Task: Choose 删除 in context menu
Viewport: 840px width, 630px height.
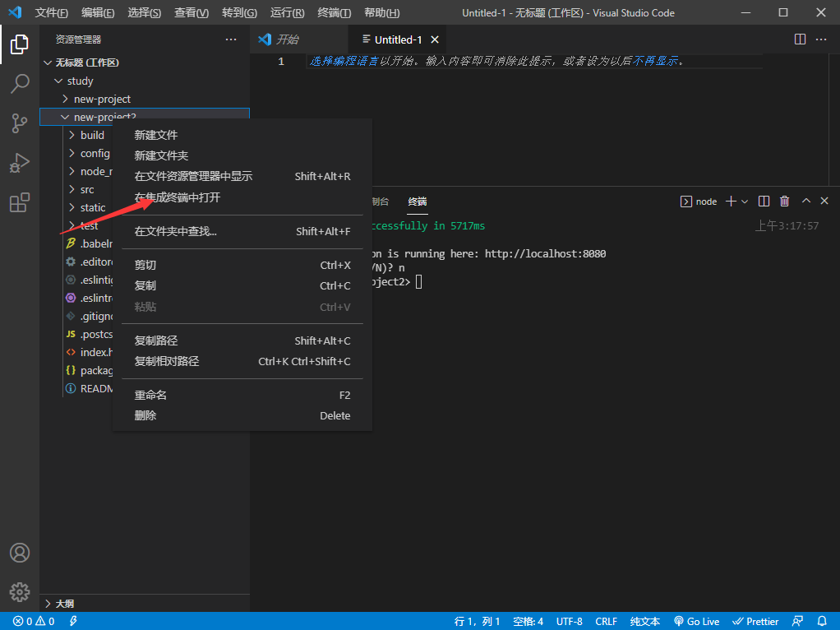Action: pos(242,415)
